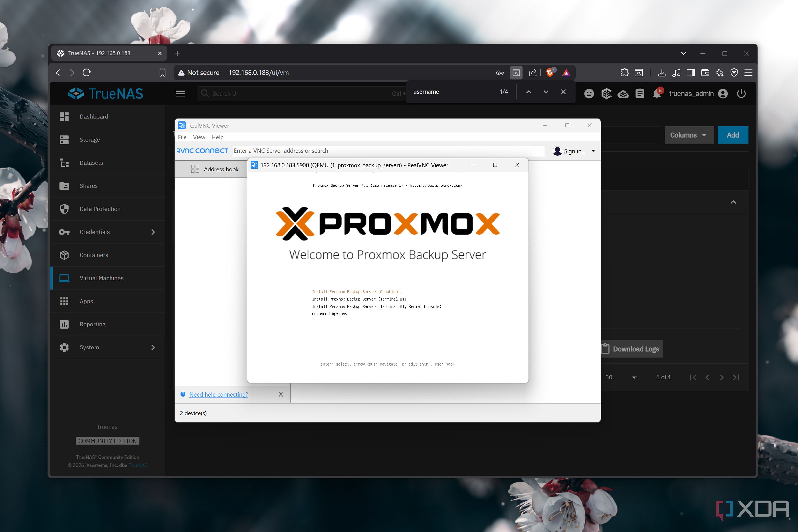This screenshot has height=532, width=798.
Task: Click the TrueNAS link in sidebar footer
Action: (138, 465)
